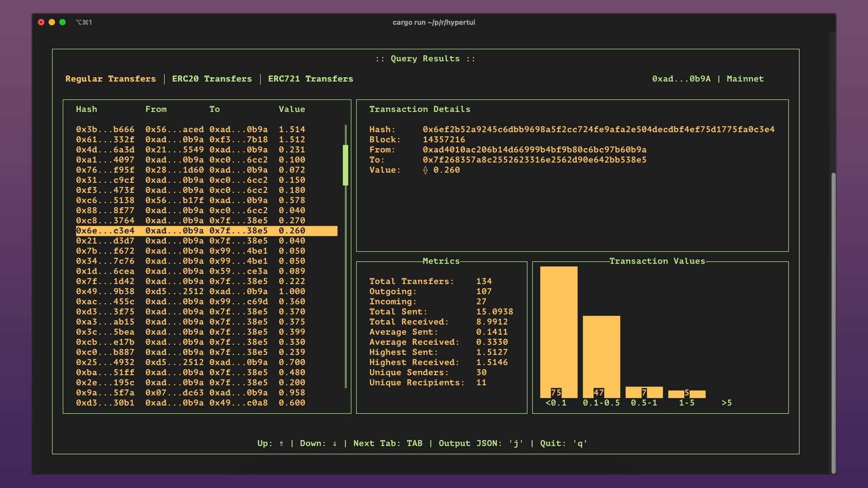Select the row with hash 0xd3...3f75
This screenshot has height=488, width=868.
pos(207,312)
